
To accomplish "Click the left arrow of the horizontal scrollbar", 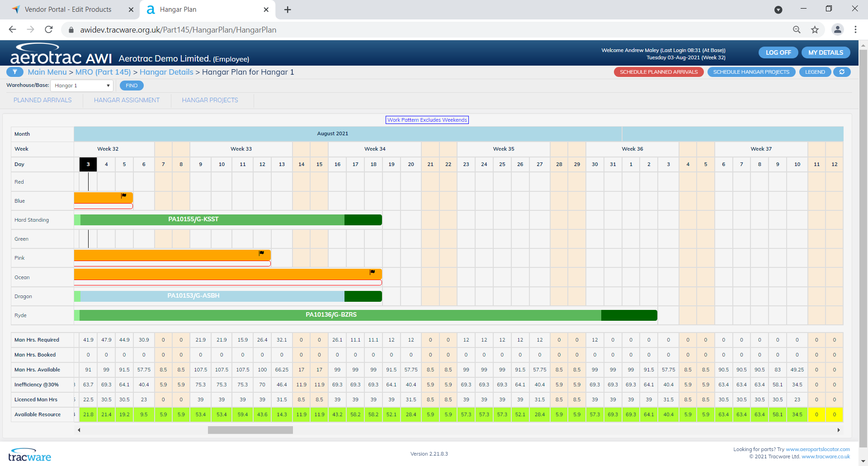I will click(79, 430).
